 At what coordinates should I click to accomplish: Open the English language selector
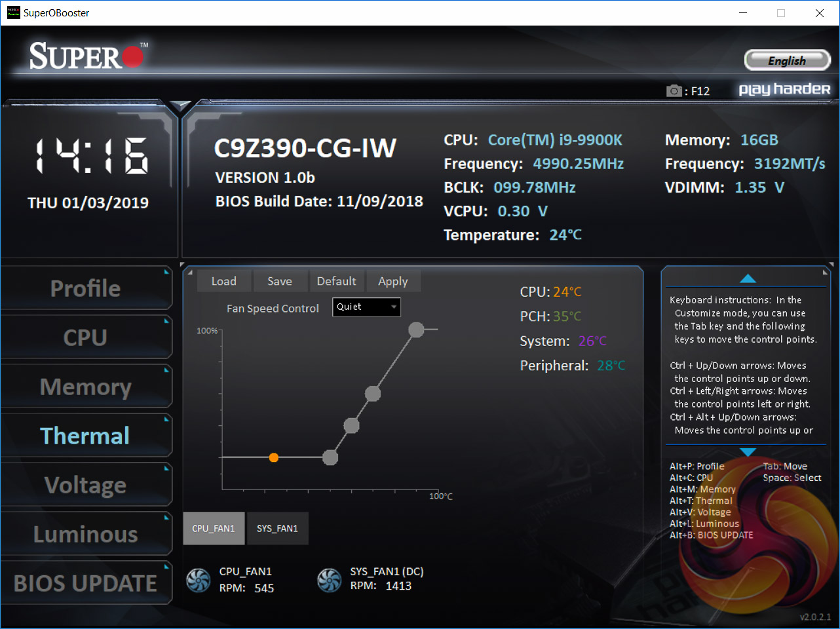click(788, 61)
